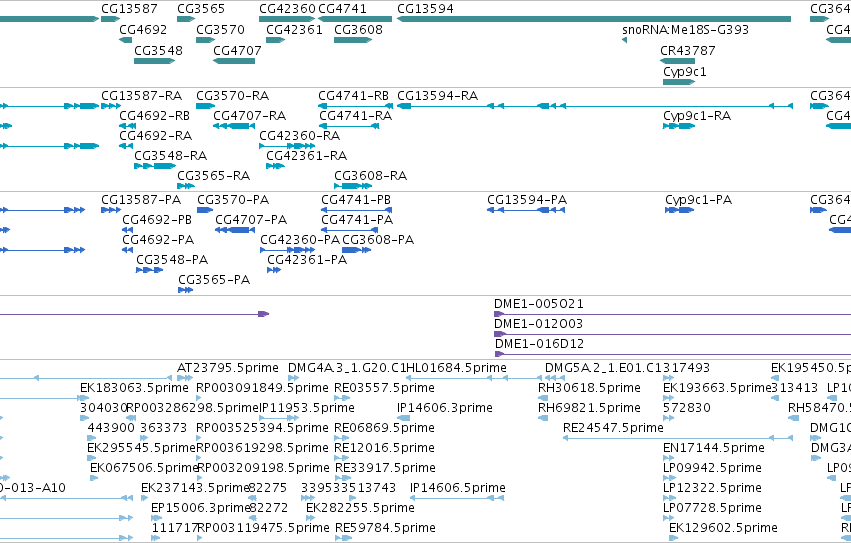
Task: Select the CG3565 gene label
Action: tap(201, 9)
